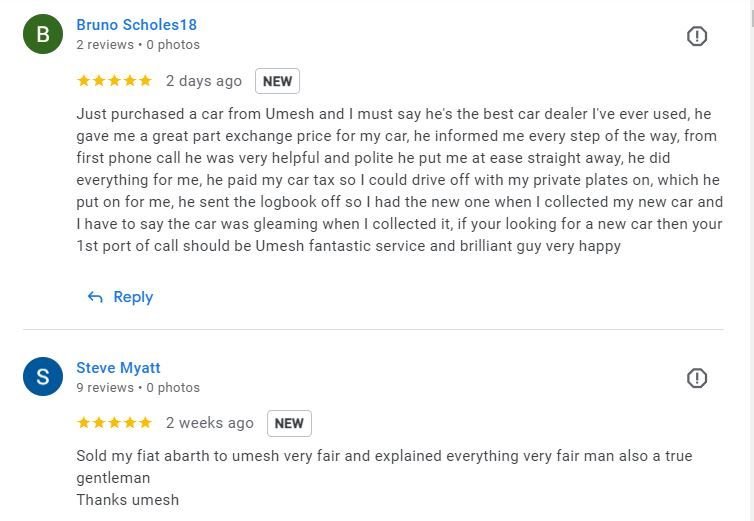Open Bruno Scholes18's reviewer profile name
Screen dimensions: 754x521
tap(136, 25)
